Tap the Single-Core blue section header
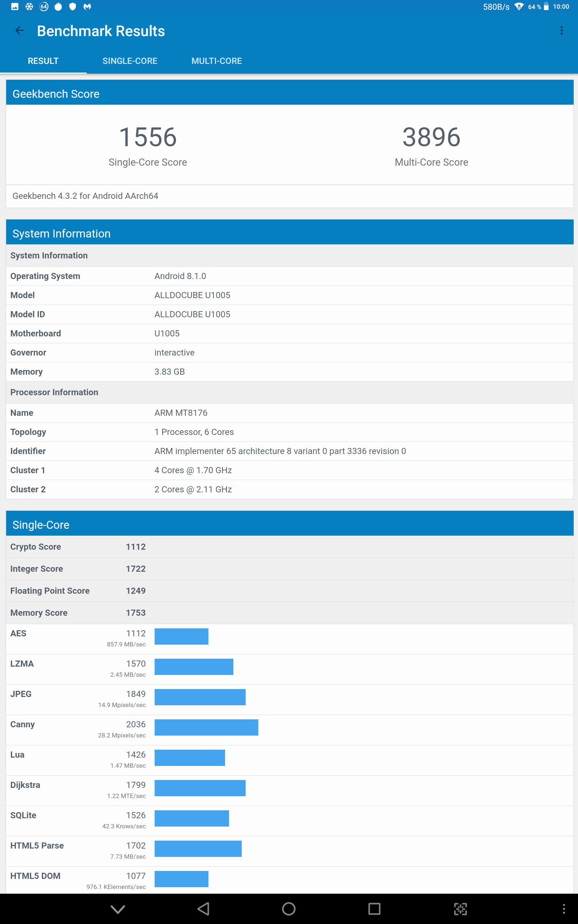Viewport: 578px width, 924px height. pyautogui.click(x=289, y=524)
